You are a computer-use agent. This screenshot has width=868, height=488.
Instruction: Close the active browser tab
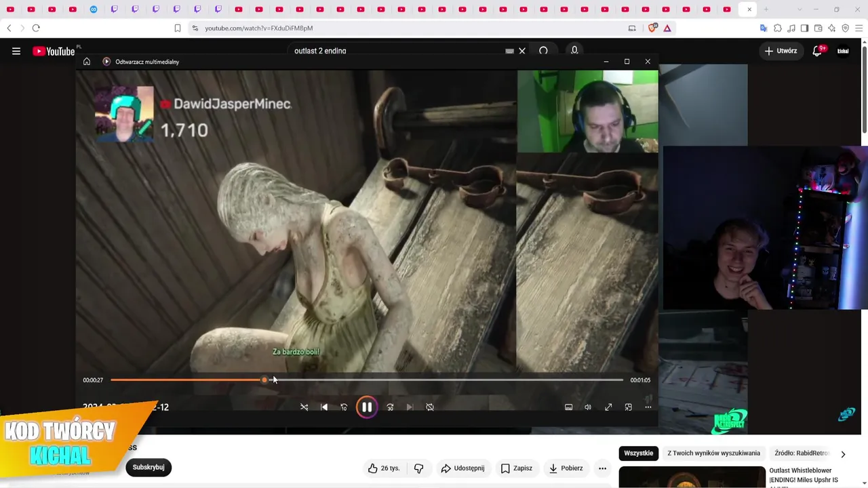point(749,9)
